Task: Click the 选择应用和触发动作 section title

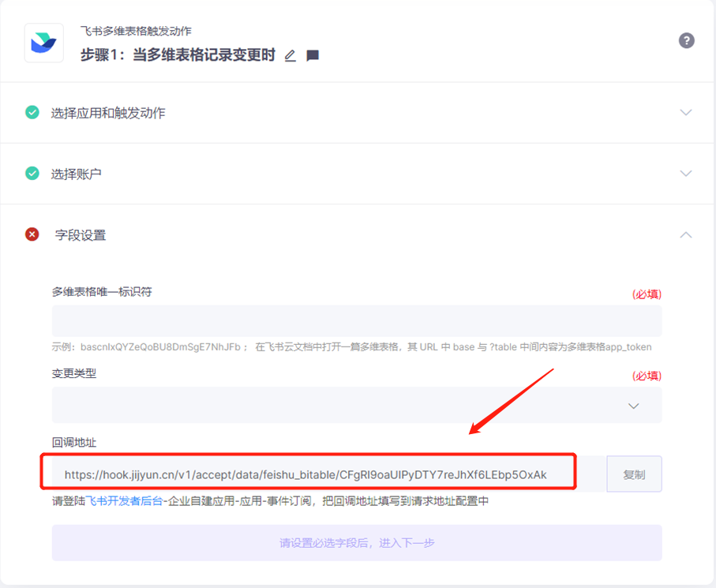Action: (x=108, y=113)
